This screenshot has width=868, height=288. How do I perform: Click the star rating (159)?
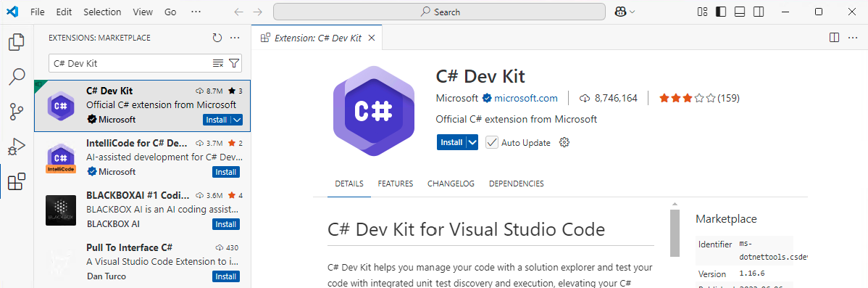[699, 98]
